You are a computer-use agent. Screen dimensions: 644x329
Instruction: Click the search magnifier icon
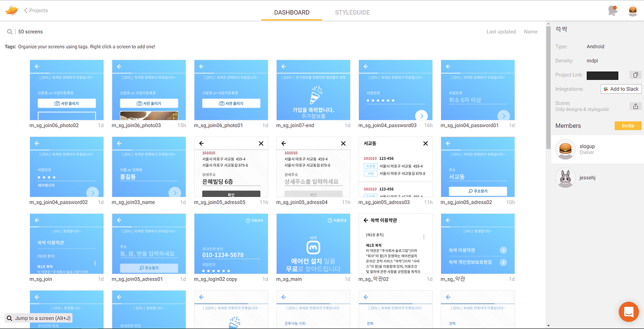(x=10, y=32)
